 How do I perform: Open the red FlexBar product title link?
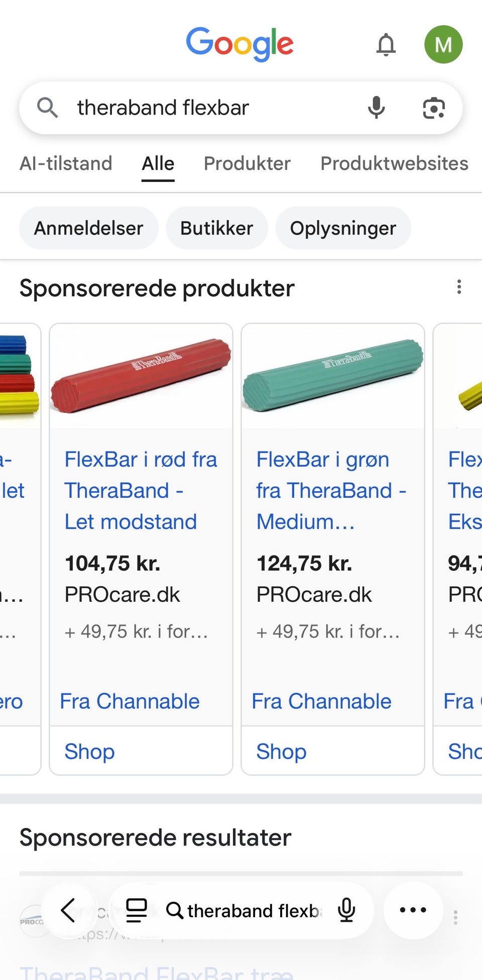coord(141,490)
